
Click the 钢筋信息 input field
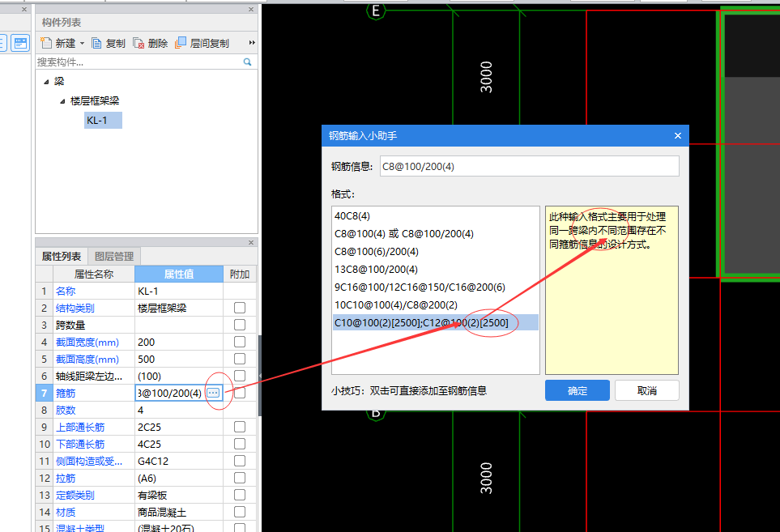click(x=529, y=167)
